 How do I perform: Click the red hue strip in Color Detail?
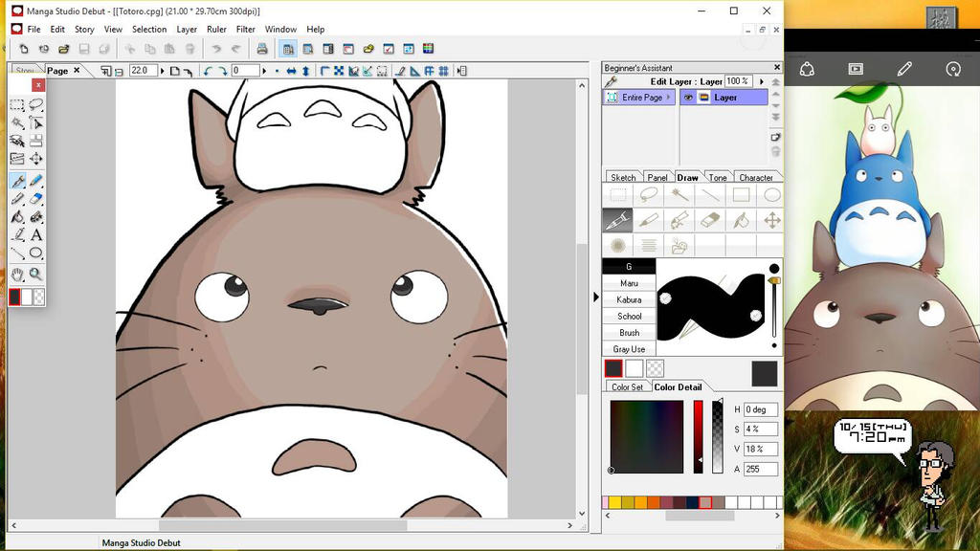(x=698, y=436)
